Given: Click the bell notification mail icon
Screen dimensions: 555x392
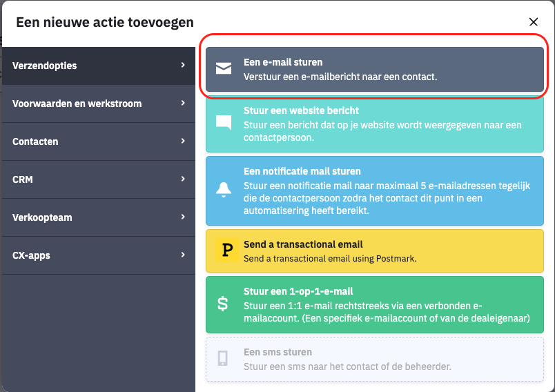Looking at the screenshot, I should pyautogui.click(x=224, y=190).
